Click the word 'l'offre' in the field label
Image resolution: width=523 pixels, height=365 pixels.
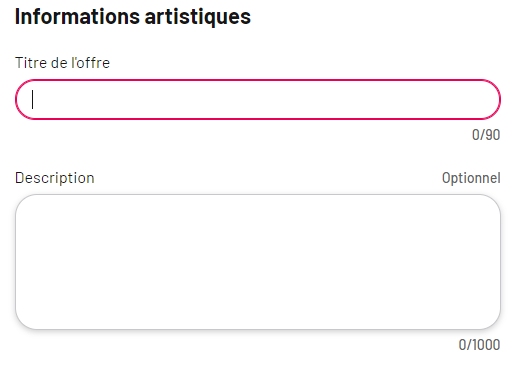(x=90, y=63)
